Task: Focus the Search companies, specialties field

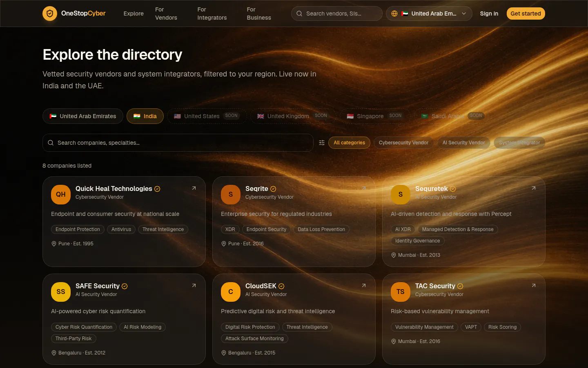Action: point(178,143)
